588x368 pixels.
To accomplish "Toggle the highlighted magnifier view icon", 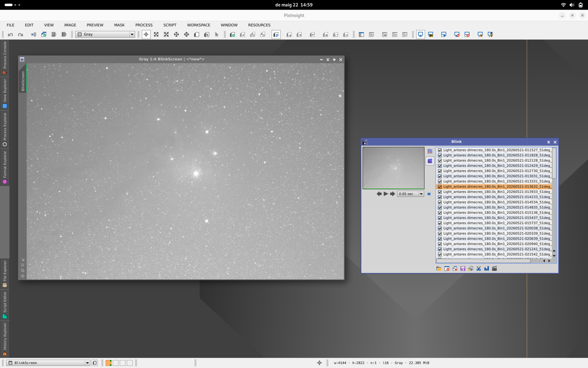I will (x=276, y=34).
